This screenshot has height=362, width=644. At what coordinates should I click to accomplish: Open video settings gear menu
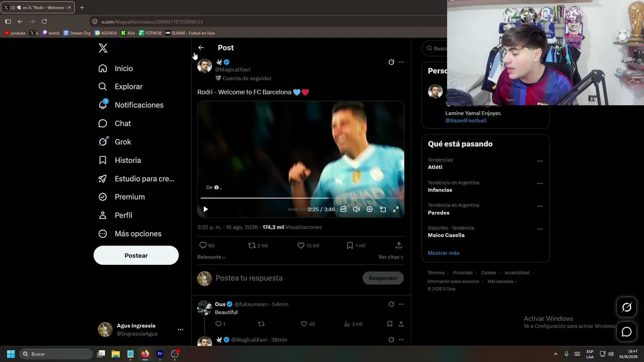(369, 209)
